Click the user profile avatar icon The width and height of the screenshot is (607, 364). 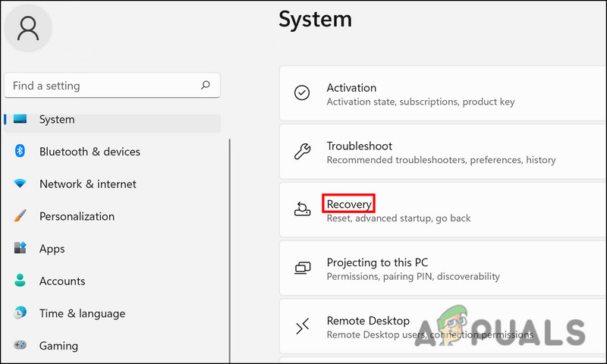click(28, 28)
